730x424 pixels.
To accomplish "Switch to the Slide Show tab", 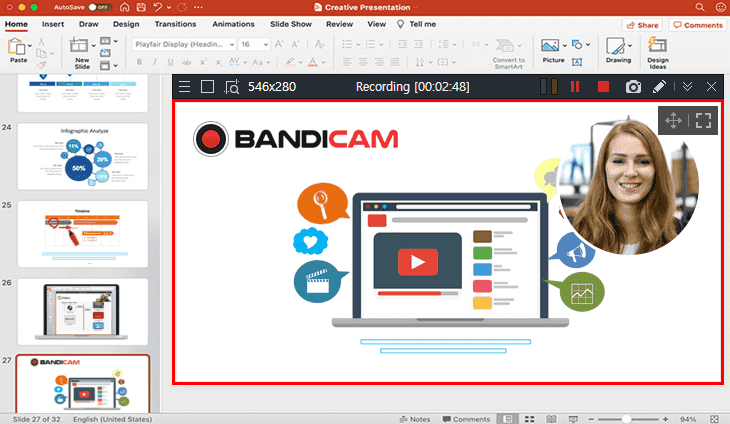I will pyautogui.click(x=292, y=24).
